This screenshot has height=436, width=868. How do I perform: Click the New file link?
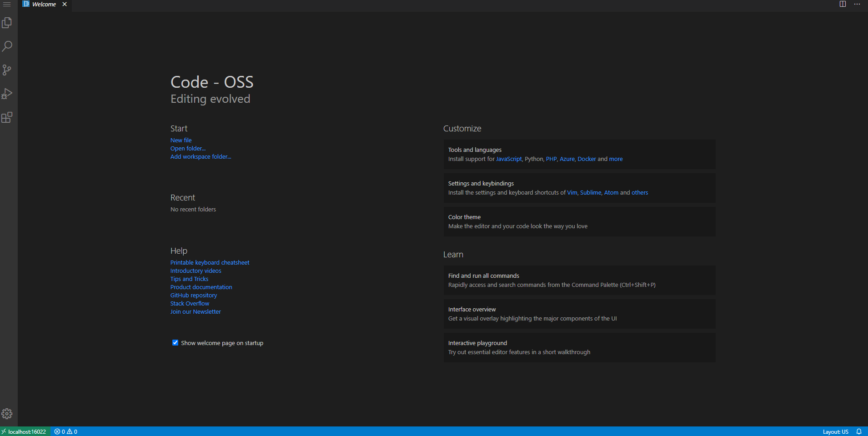(181, 140)
